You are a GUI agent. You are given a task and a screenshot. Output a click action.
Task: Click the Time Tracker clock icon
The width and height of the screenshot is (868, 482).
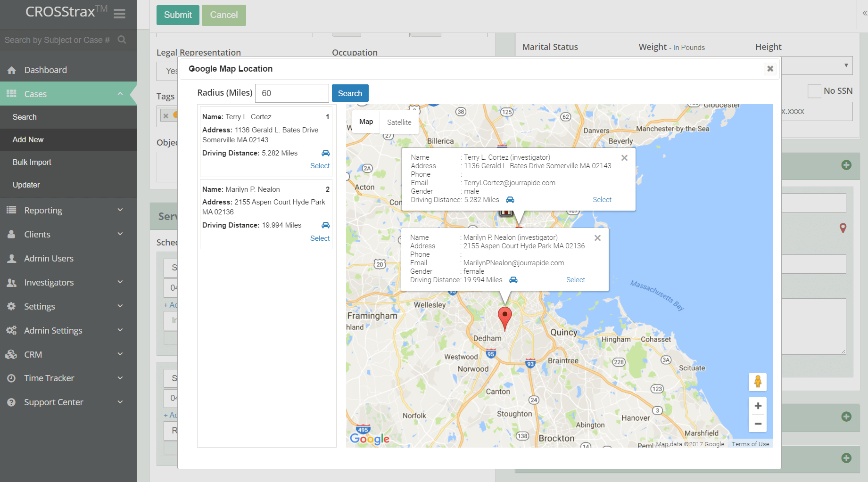11,378
